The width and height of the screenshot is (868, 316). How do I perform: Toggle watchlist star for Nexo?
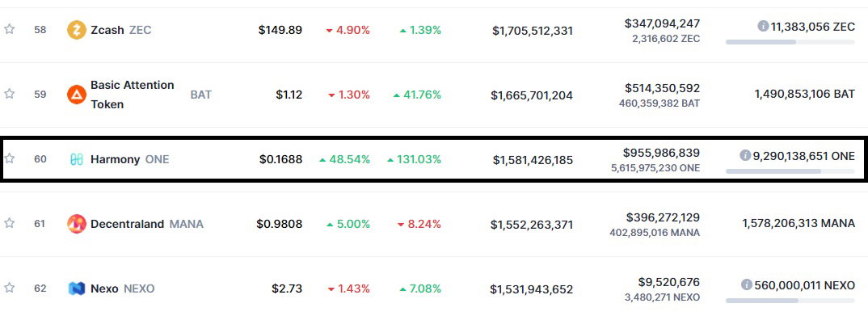coord(10,288)
